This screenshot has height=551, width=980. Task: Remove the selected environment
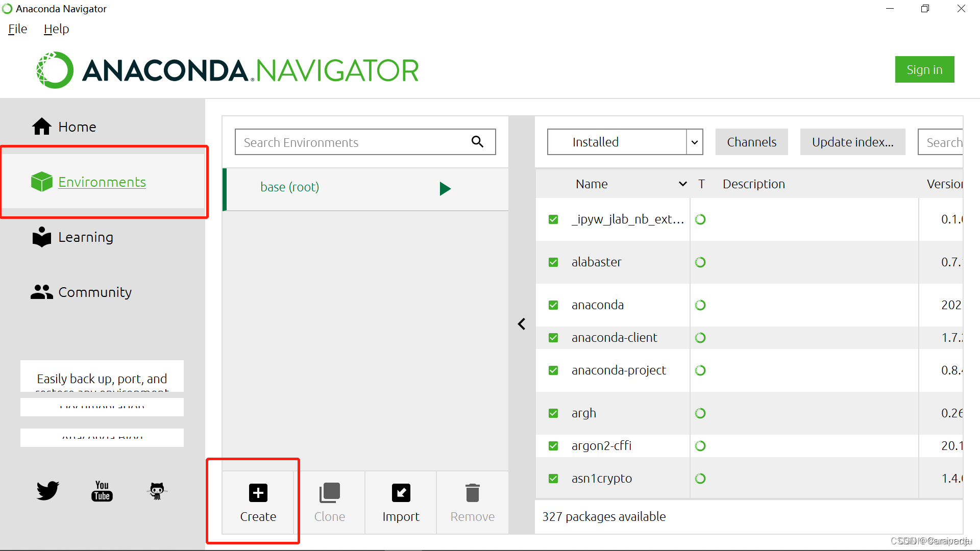(x=472, y=503)
